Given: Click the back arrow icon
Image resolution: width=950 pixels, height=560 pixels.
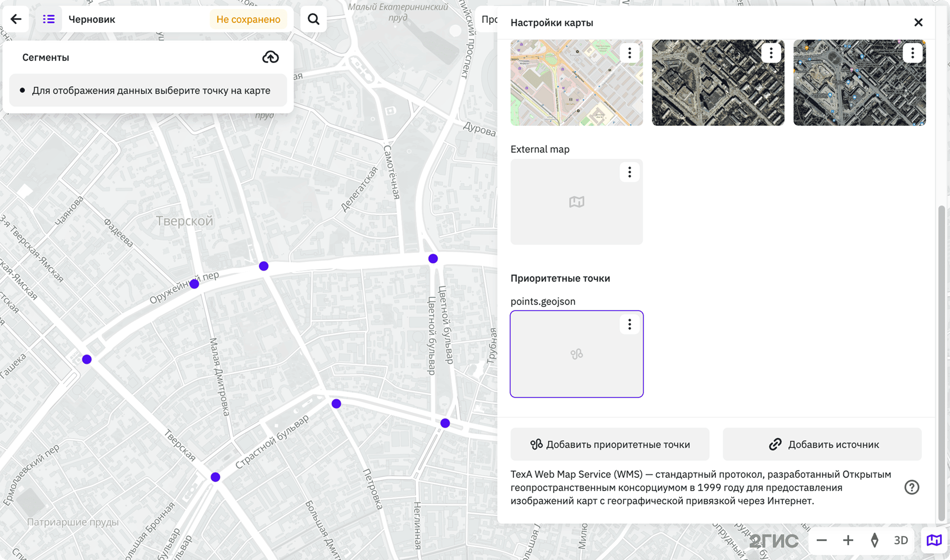Looking at the screenshot, I should (x=16, y=19).
